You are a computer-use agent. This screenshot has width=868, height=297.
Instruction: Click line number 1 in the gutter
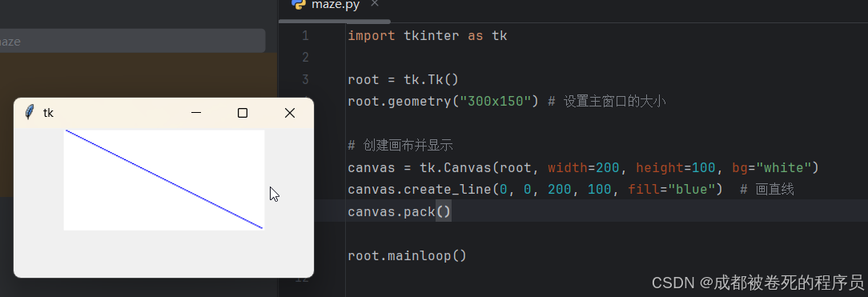tap(305, 36)
